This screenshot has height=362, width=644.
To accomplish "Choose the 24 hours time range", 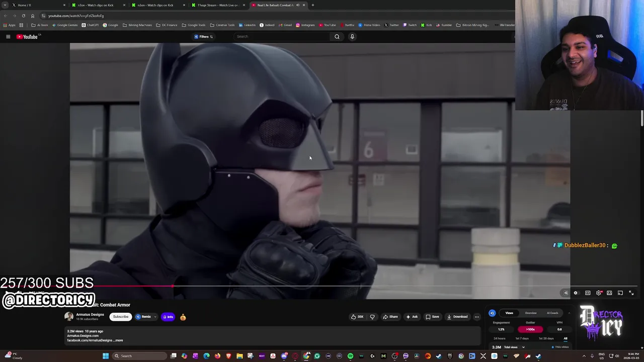I will tap(500, 338).
